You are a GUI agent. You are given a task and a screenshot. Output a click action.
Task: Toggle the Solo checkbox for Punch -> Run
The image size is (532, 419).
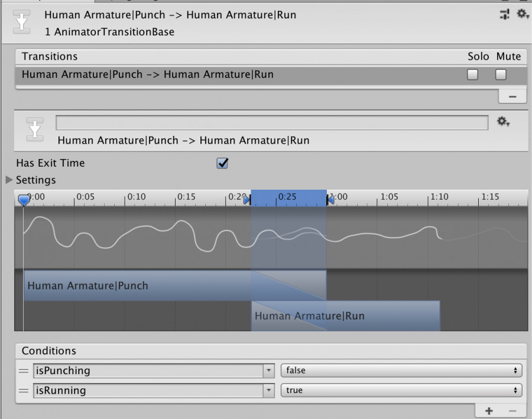click(x=472, y=74)
